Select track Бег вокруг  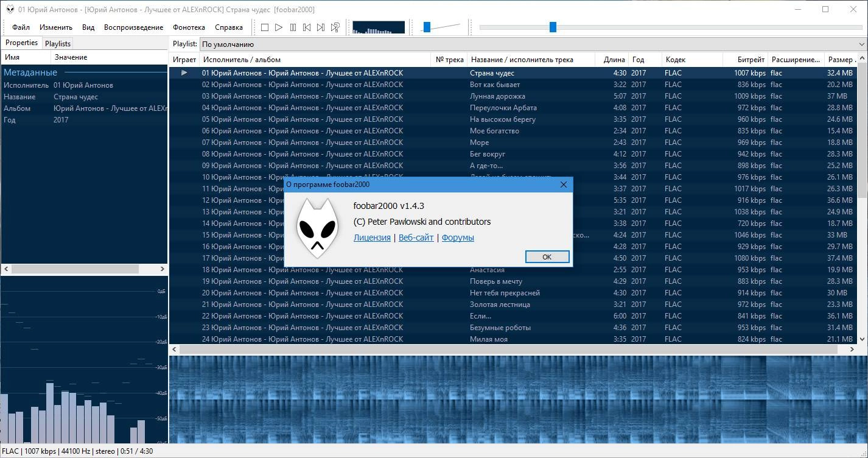[x=513, y=153]
